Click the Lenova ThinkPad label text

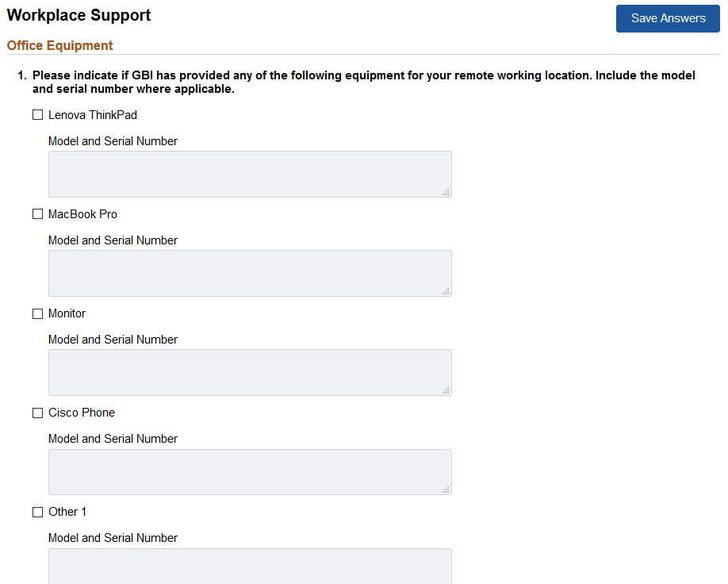pos(93,114)
